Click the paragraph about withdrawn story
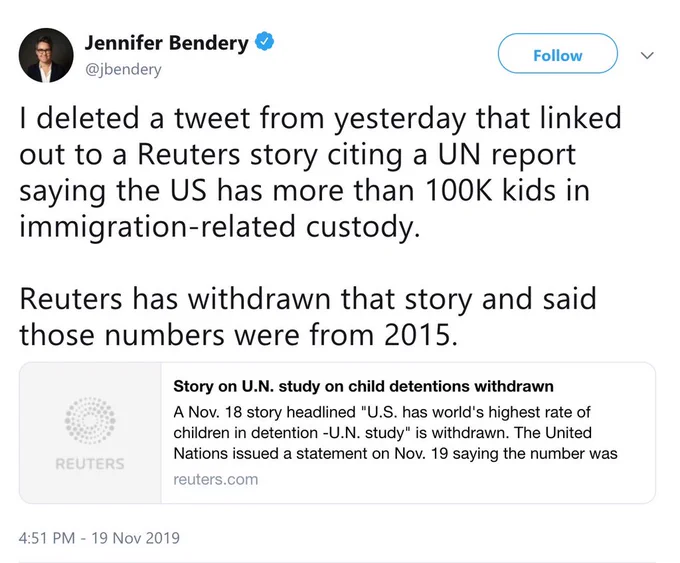This screenshot has width=680, height=563. click(x=308, y=317)
